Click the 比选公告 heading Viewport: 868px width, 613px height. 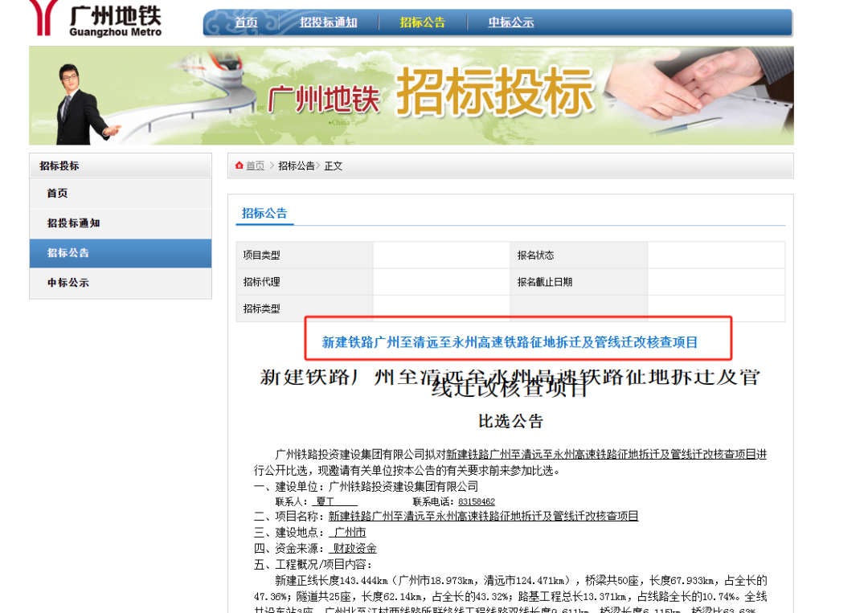click(x=510, y=422)
